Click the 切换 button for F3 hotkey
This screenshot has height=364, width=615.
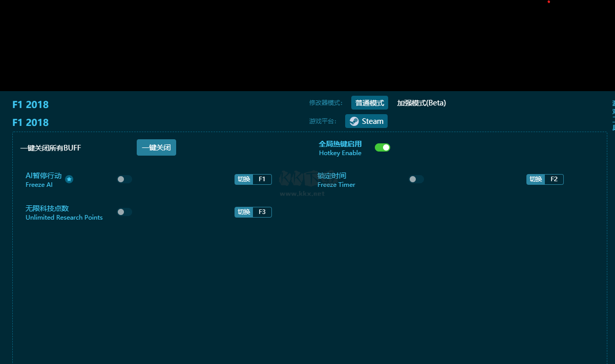click(244, 212)
